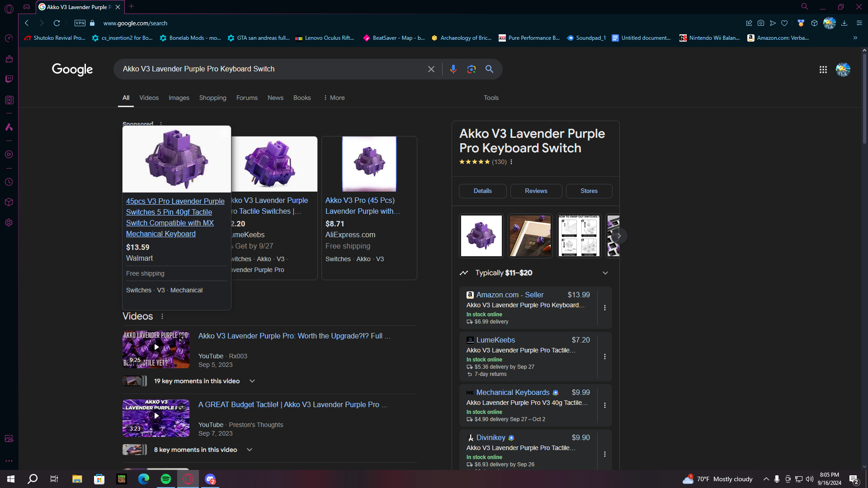Open Opera sidebar settings gear

pyautogui.click(x=9, y=223)
